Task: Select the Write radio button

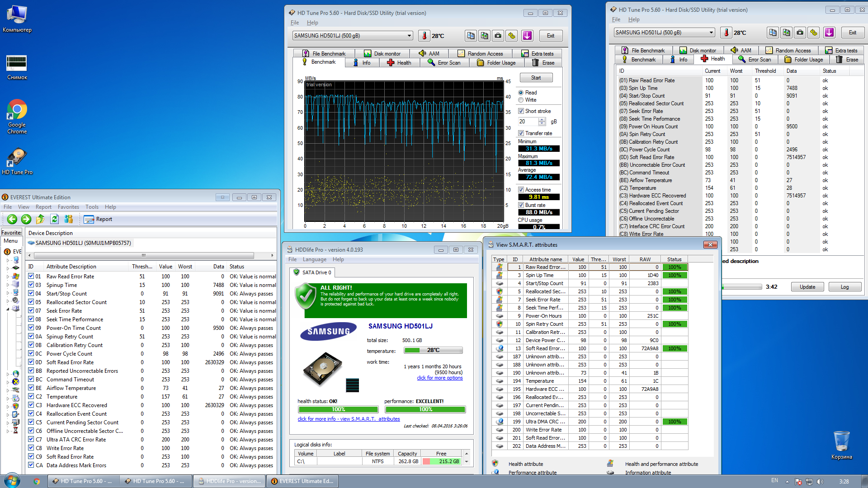Action: [521, 100]
